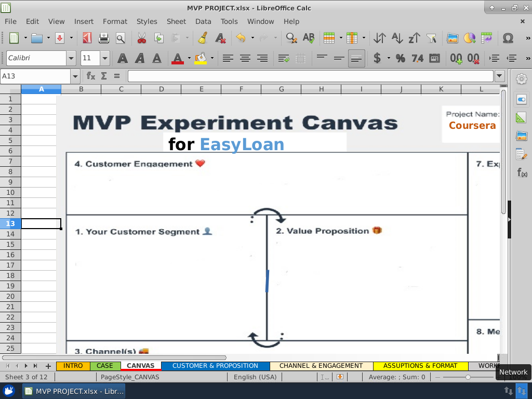Toggle Bold formatting
The width and height of the screenshot is (532, 399).
point(123,58)
